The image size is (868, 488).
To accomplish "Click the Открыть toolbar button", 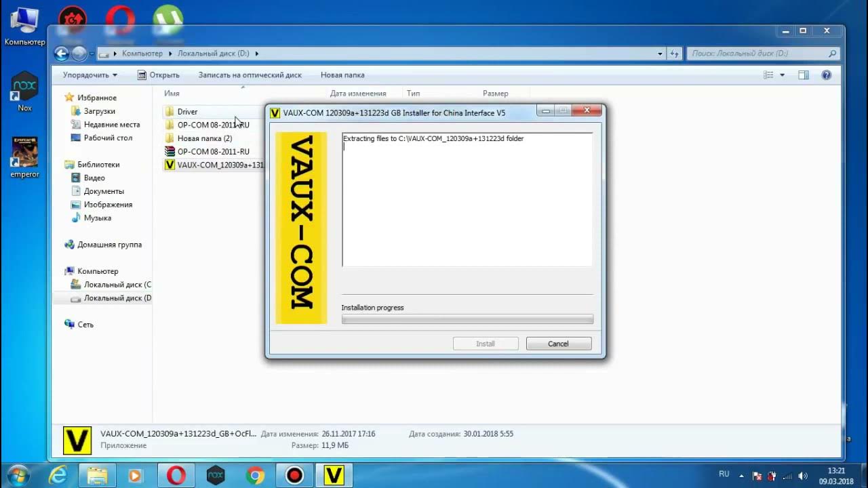I will [x=158, y=75].
